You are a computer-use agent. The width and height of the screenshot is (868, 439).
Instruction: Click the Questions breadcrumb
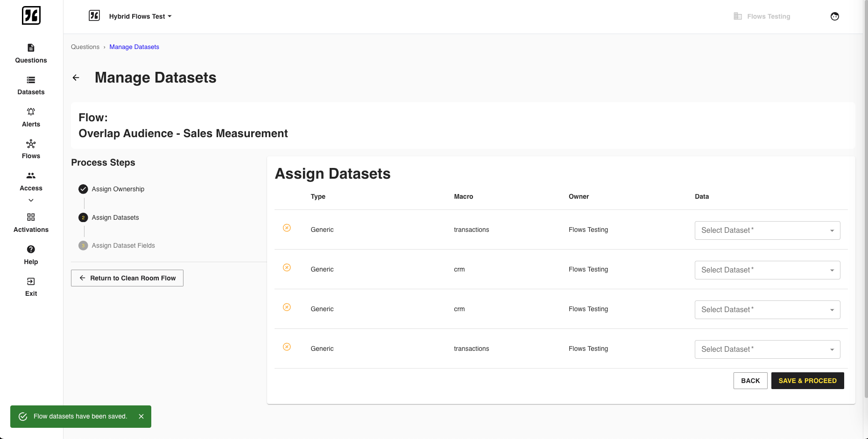85,47
